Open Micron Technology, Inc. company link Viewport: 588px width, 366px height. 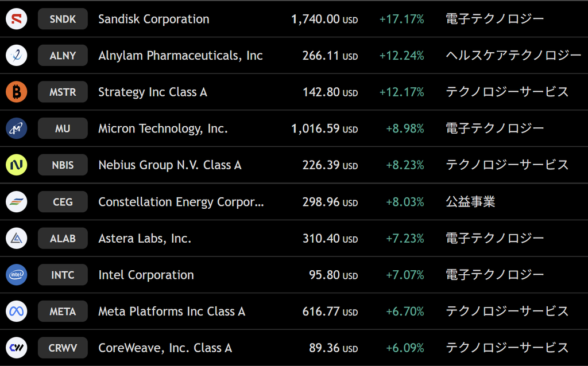[163, 129]
